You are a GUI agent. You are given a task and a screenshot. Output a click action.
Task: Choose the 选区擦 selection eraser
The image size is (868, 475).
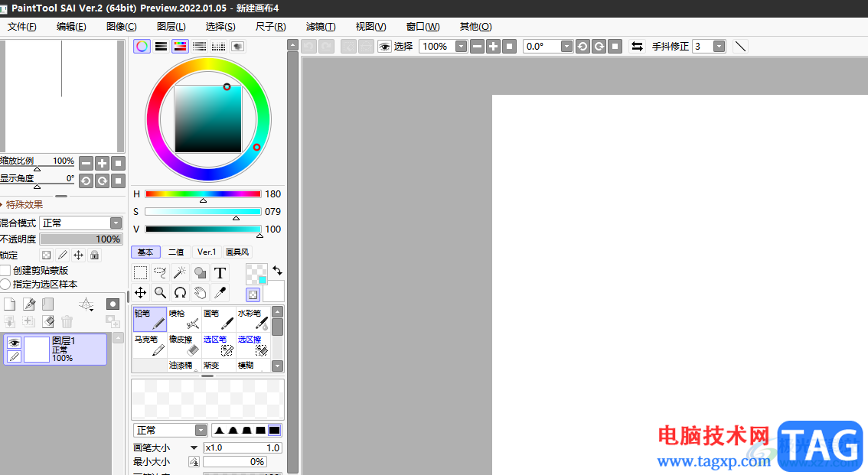(x=253, y=345)
